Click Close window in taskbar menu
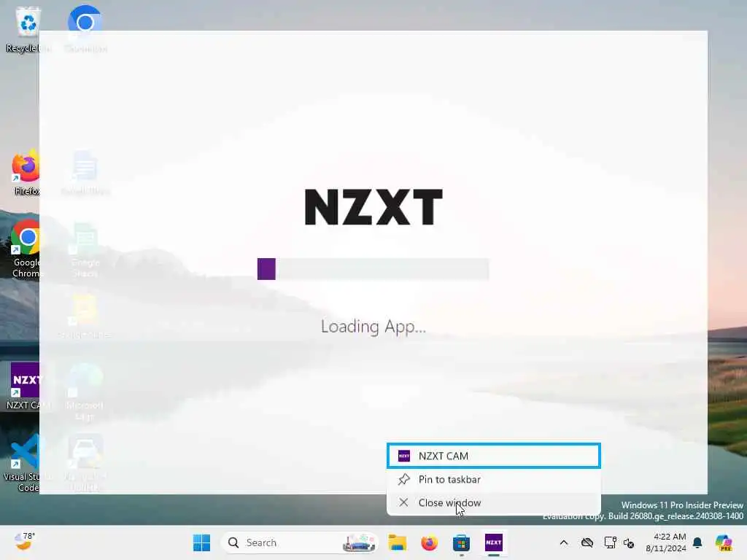This screenshot has width=747, height=560. (x=494, y=503)
